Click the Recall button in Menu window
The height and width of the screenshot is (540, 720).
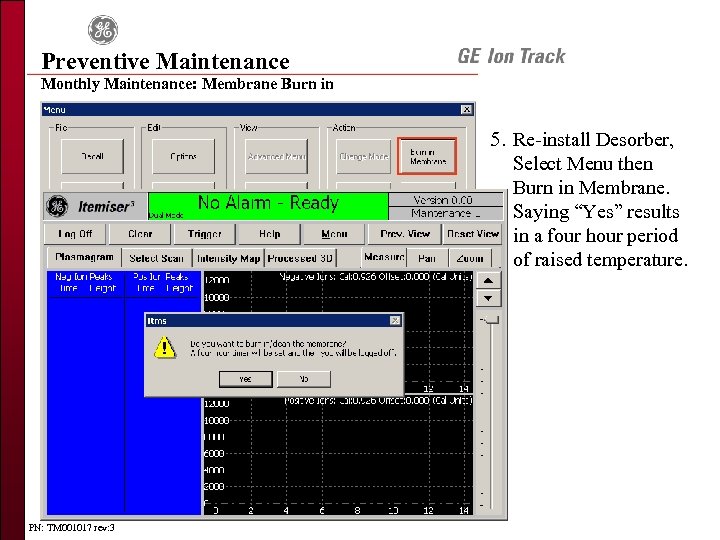pyautogui.click(x=92, y=157)
